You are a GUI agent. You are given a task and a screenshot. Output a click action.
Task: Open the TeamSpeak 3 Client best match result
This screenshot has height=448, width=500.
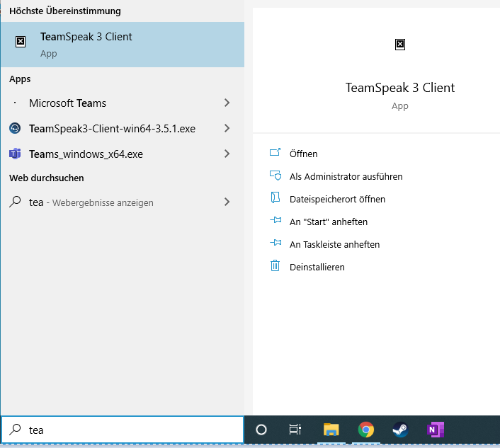point(123,45)
